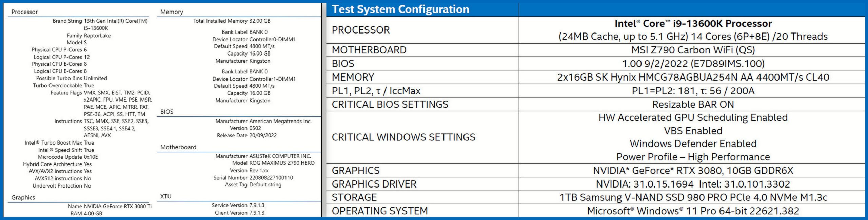Click the Resizable BAR ON cell
The width and height of the screenshot is (868, 220).
[693, 105]
